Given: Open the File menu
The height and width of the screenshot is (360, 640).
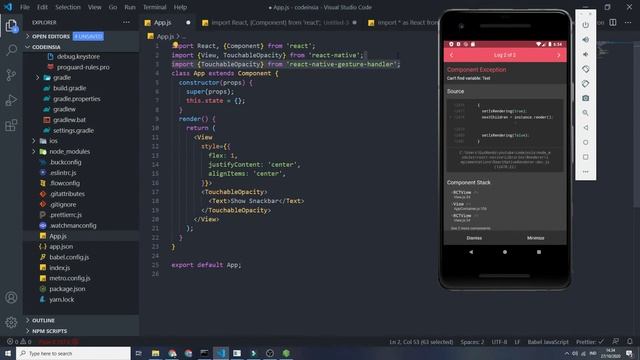Looking at the screenshot, I should (x=25, y=7).
